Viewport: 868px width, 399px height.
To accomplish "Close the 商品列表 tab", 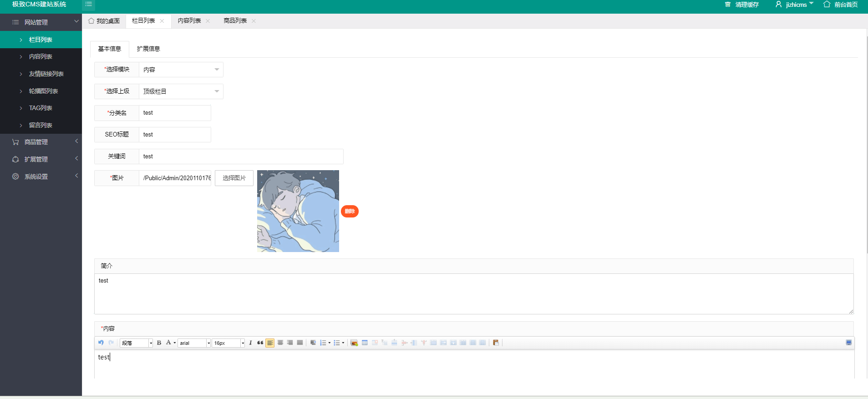I will [x=254, y=21].
